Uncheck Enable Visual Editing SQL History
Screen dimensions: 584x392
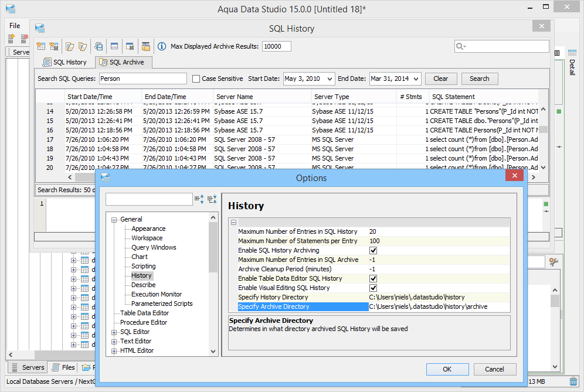pos(373,288)
